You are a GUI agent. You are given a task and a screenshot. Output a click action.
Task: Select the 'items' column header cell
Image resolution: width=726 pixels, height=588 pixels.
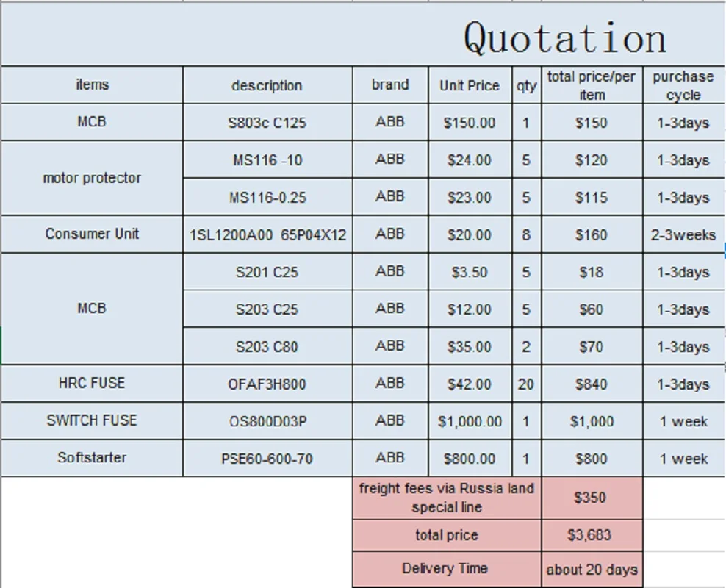coord(92,85)
